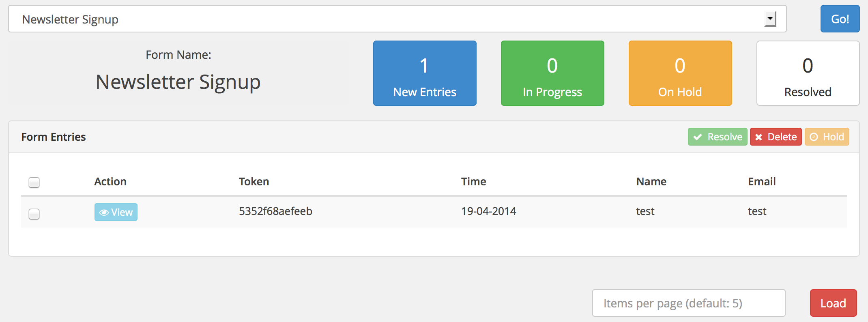This screenshot has width=868, height=322.
Task: Show the On Hold entries tile
Action: 680,73
